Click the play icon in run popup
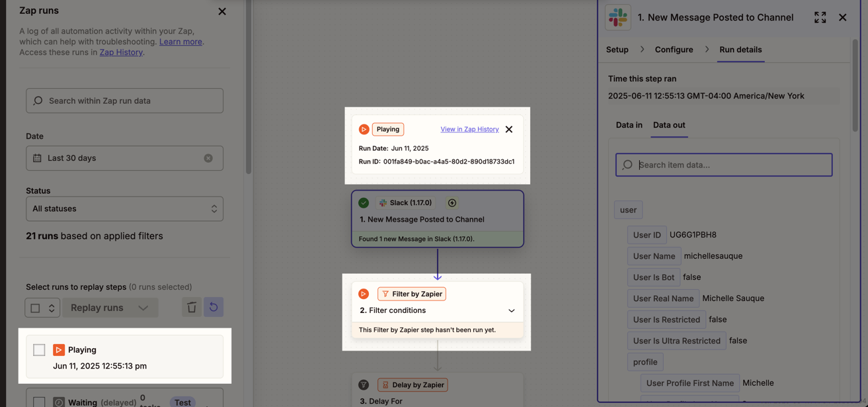Screen dimensions: 868x407 tap(364, 129)
